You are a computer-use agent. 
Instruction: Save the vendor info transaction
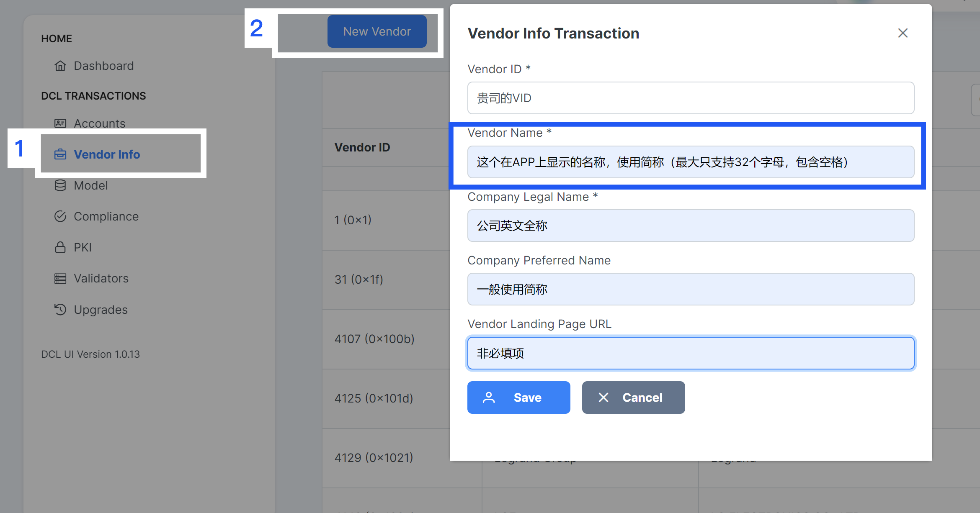518,398
